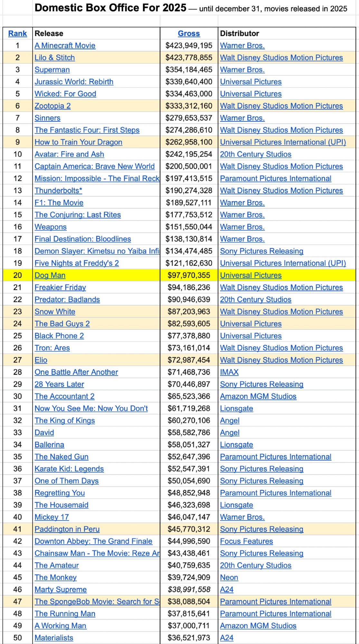The image size is (359, 644).
Task: Open the Neon distributor link
Action: tap(229, 578)
